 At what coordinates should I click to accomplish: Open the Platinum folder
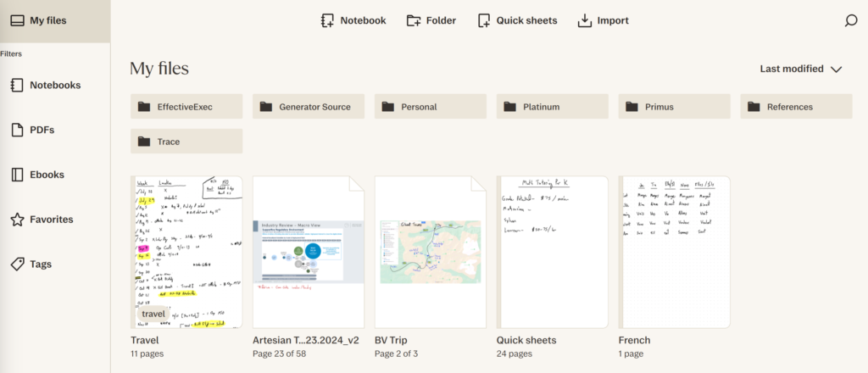pyautogui.click(x=553, y=107)
